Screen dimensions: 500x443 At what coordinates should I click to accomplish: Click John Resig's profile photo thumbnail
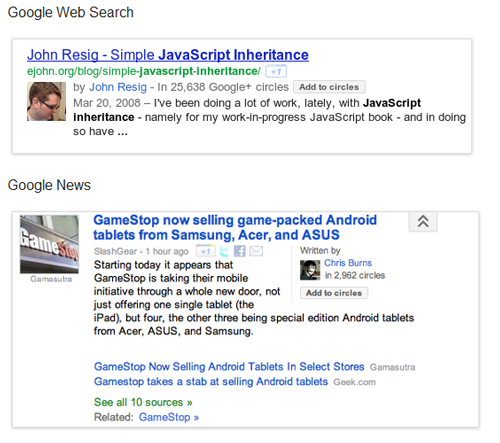pyautogui.click(x=46, y=101)
